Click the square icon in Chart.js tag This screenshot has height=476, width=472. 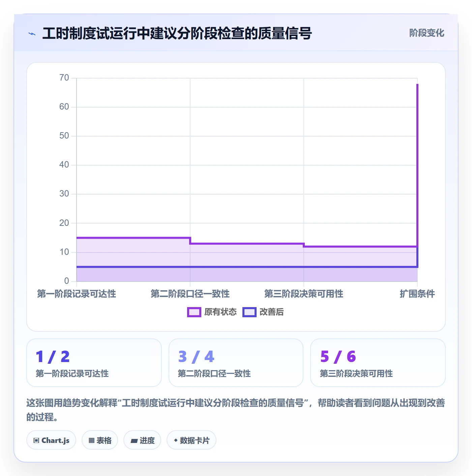coord(36,440)
